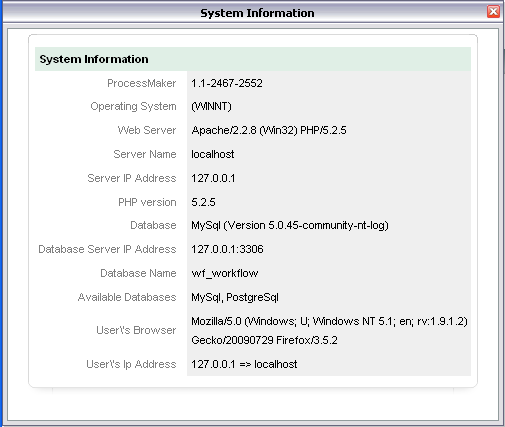Click the Web Server label
505x427 pixels.
[x=147, y=130]
